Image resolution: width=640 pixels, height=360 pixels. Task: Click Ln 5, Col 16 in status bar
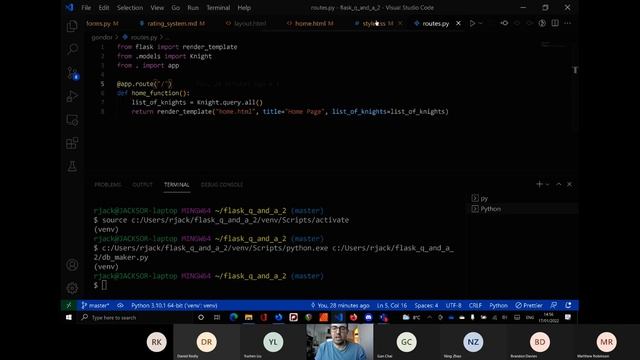[392, 305]
